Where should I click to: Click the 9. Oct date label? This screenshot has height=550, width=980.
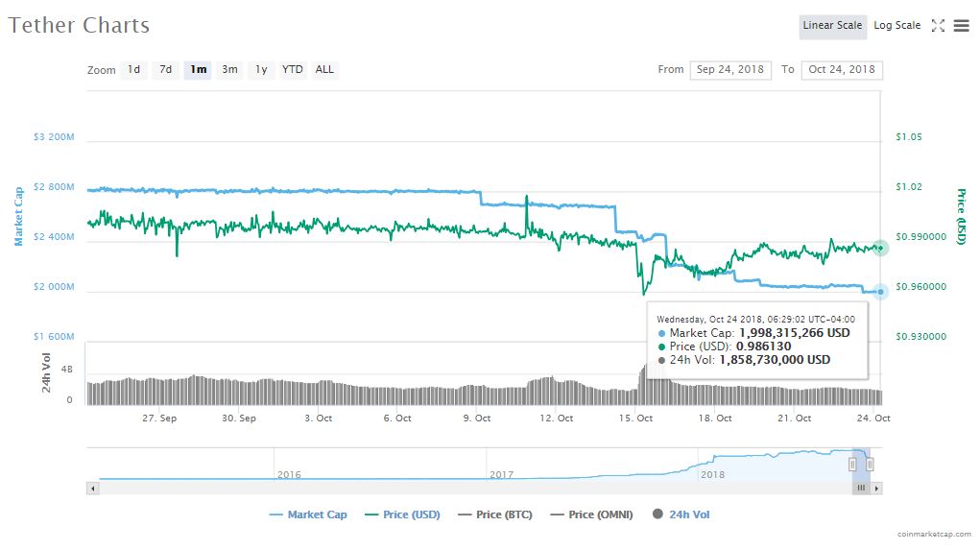[x=477, y=418]
